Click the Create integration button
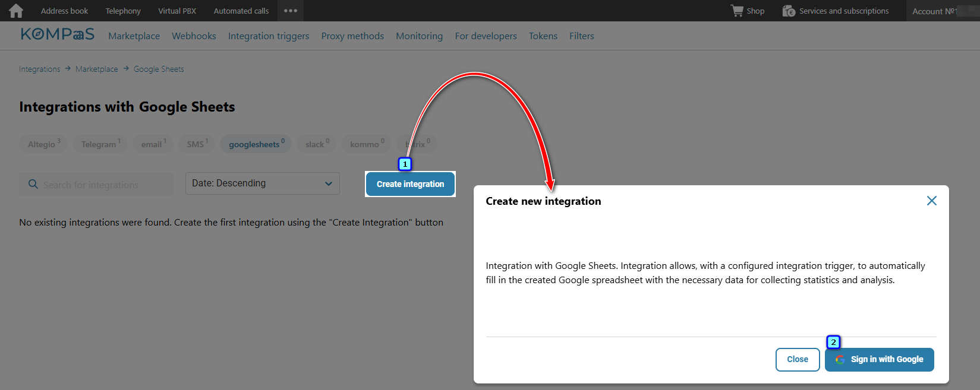980x390 pixels. click(x=410, y=184)
